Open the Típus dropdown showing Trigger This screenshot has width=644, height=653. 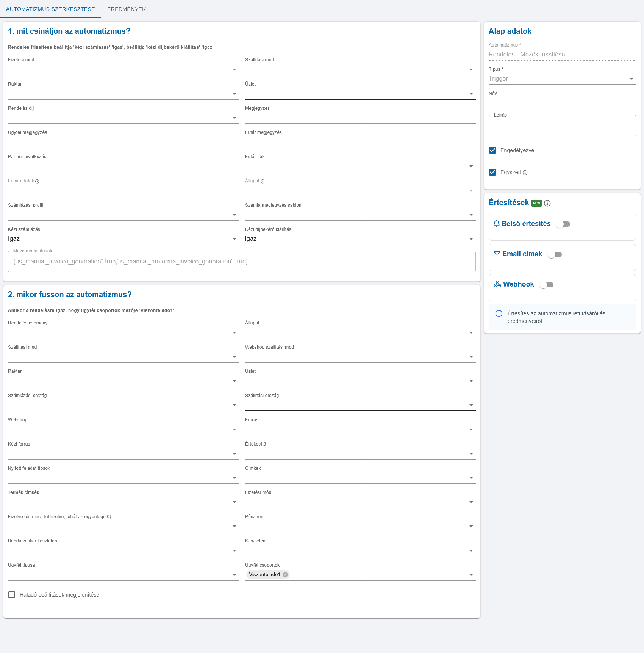coord(562,79)
